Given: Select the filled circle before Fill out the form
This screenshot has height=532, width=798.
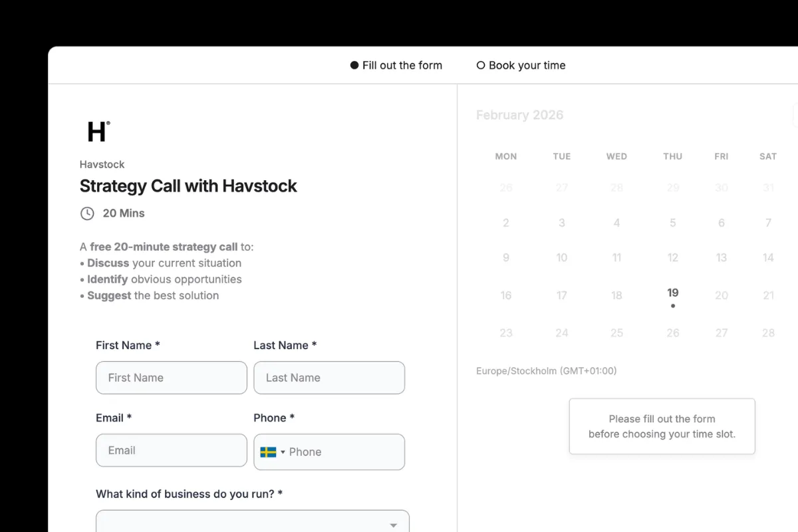Looking at the screenshot, I should click(352, 65).
